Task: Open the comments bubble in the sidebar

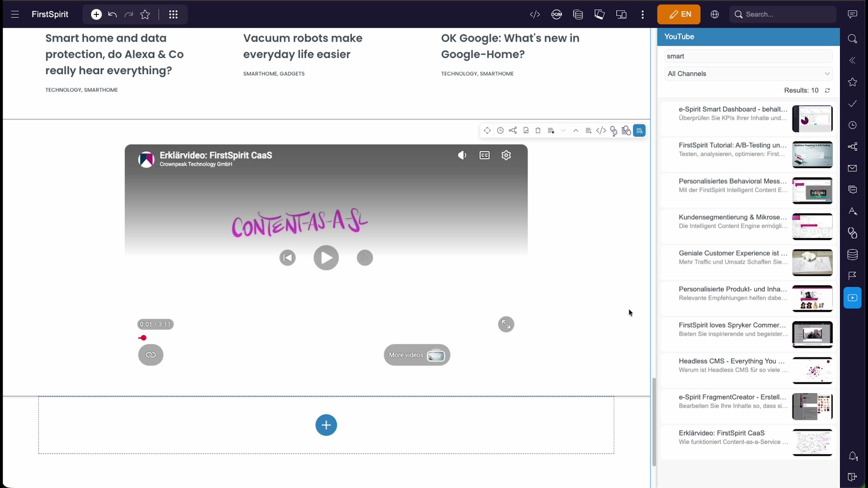Action: point(853,190)
